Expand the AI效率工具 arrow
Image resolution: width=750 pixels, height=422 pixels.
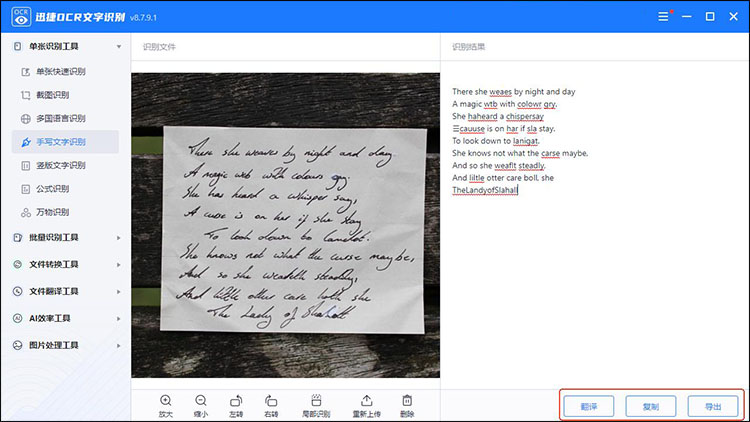click(119, 319)
